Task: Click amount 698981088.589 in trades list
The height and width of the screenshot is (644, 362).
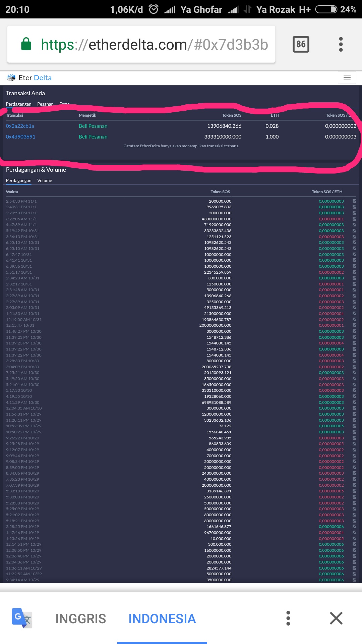Action: pyautogui.click(x=217, y=402)
